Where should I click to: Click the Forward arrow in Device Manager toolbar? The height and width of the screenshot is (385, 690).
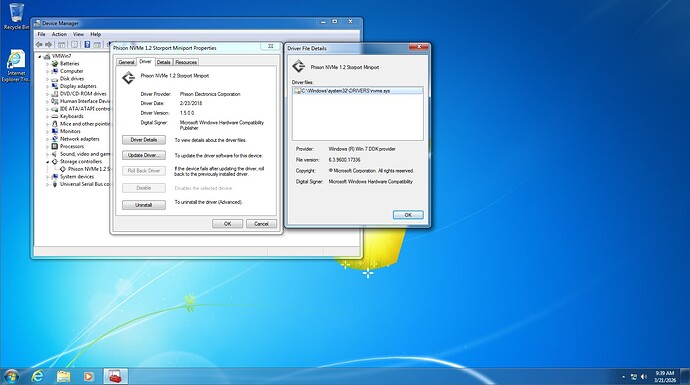[48, 44]
